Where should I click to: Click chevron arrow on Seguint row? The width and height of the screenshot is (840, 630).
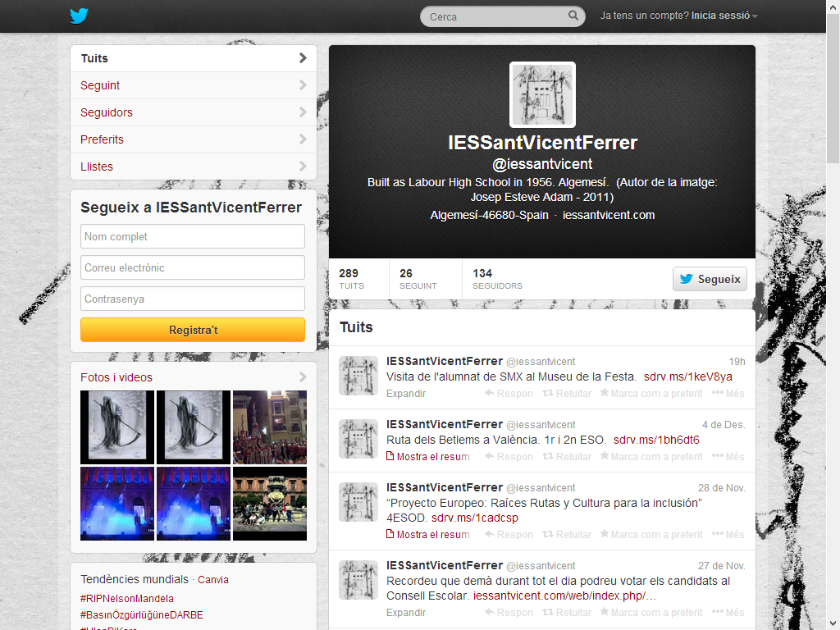[303, 85]
